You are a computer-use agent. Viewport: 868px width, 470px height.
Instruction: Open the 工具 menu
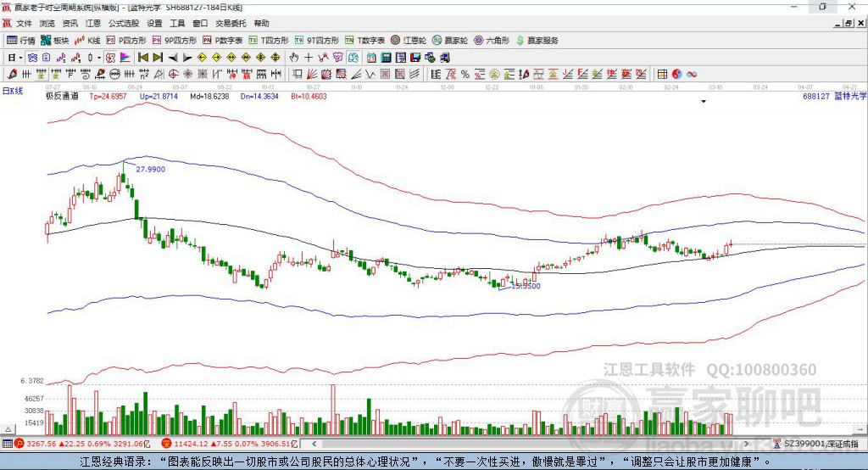click(x=177, y=23)
